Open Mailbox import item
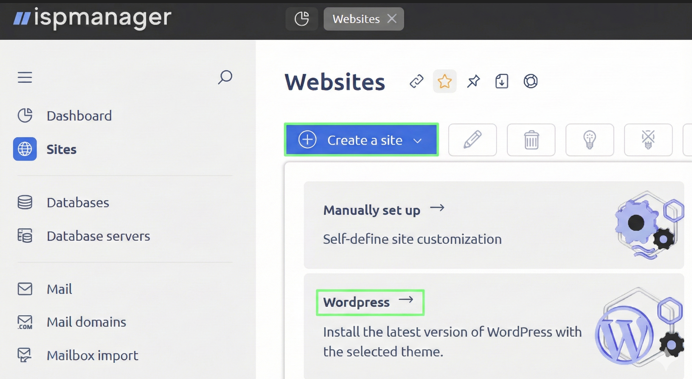Image resolution: width=692 pixels, height=379 pixels. (x=92, y=356)
